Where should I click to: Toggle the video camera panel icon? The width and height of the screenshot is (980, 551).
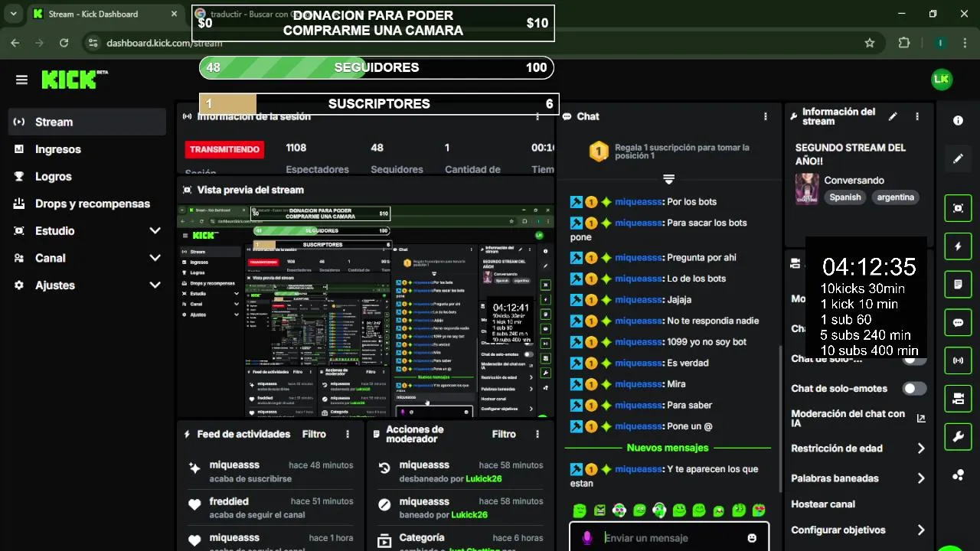(x=958, y=399)
